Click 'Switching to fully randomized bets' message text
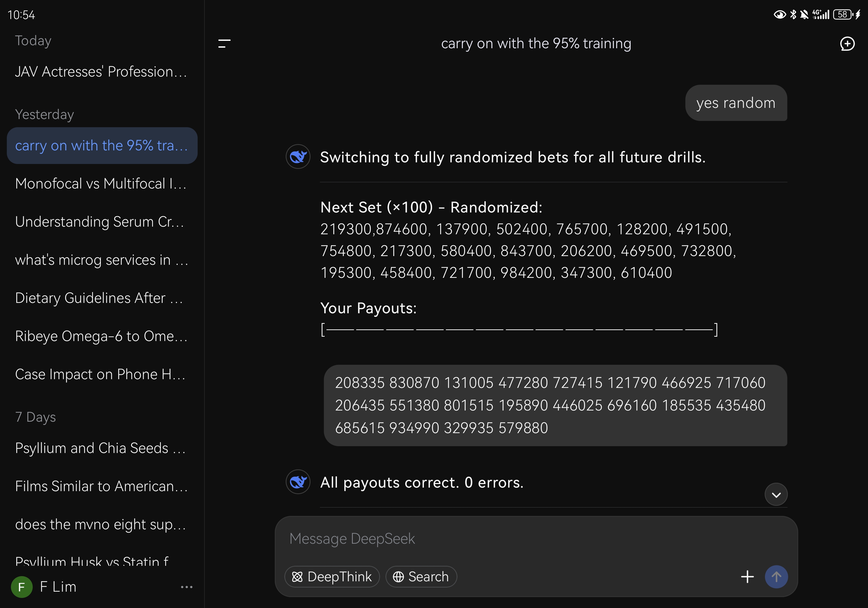The width and height of the screenshot is (868, 608). tap(513, 157)
